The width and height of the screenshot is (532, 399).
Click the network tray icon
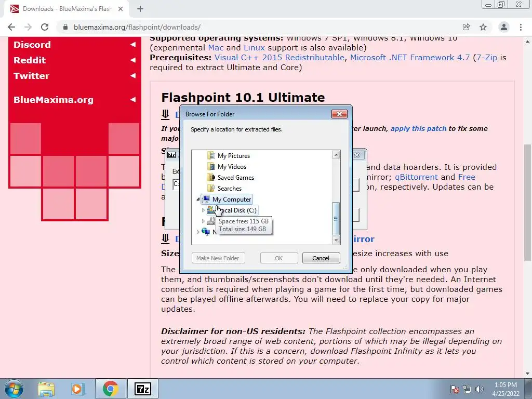click(x=467, y=389)
